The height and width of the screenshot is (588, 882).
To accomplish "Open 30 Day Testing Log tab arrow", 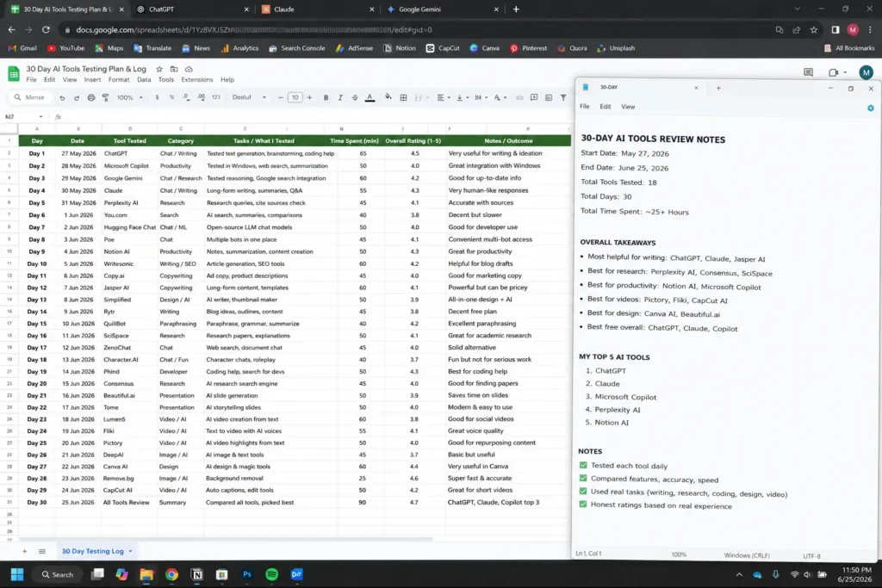I will (131, 552).
